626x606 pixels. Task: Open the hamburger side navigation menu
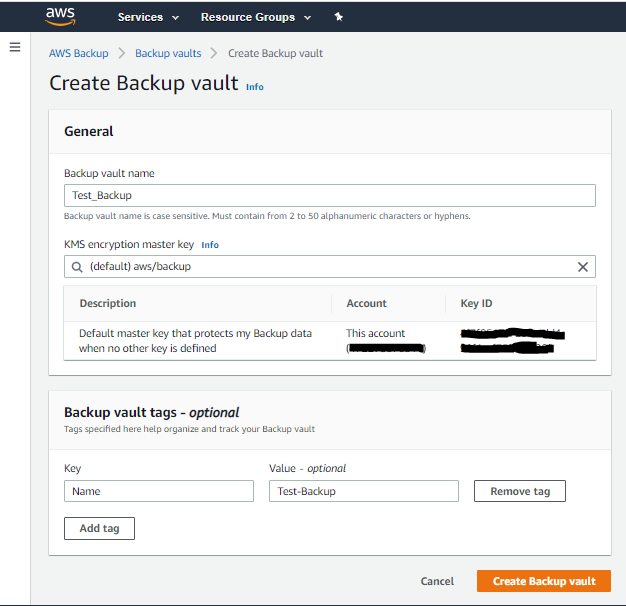tap(15, 47)
